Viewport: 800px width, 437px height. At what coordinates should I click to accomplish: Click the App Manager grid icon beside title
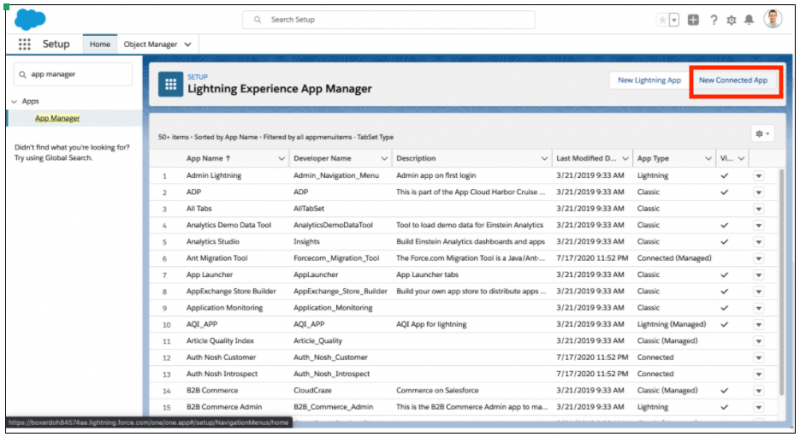[x=170, y=84]
